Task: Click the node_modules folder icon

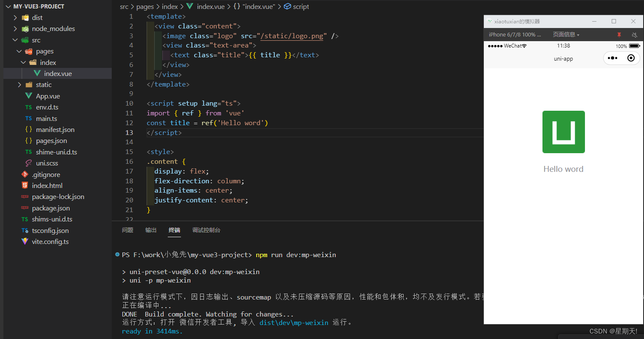Action: [25, 29]
